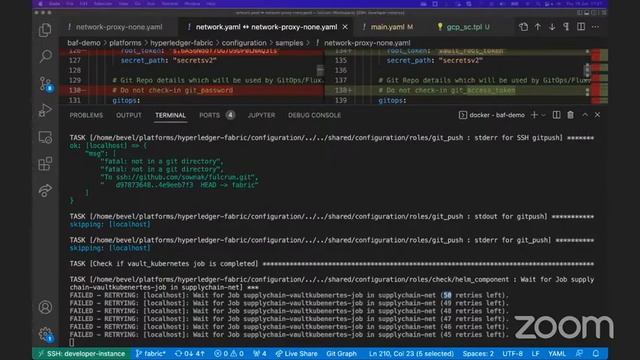The width and height of the screenshot is (640, 360).
Task: Click baf-demo in the breadcrumb
Action: point(84,43)
